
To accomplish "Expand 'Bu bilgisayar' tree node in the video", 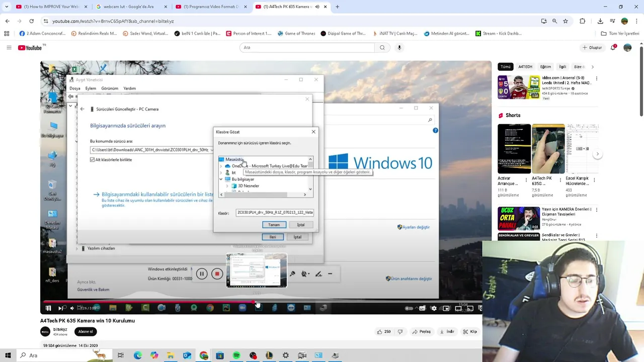I will [x=221, y=179].
